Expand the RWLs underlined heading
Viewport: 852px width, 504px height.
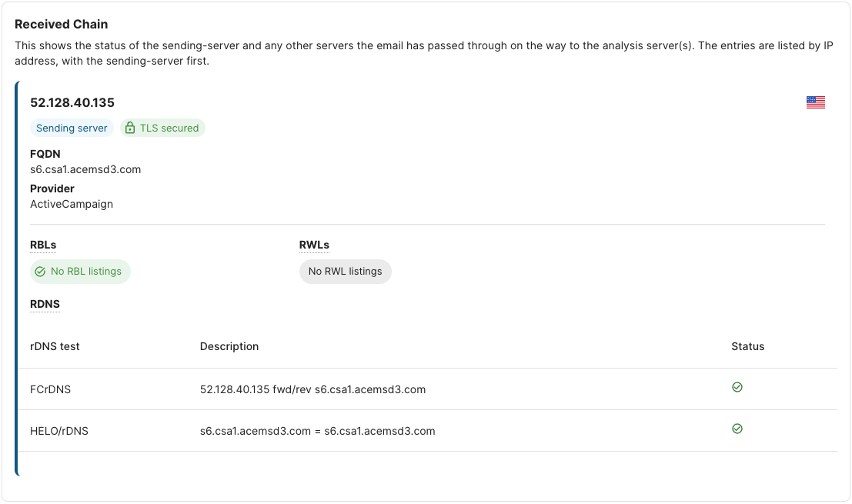313,244
